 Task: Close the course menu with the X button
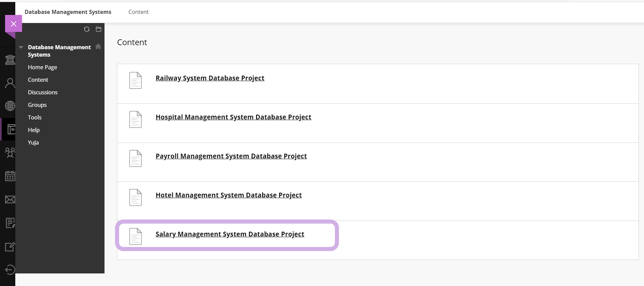point(14,24)
